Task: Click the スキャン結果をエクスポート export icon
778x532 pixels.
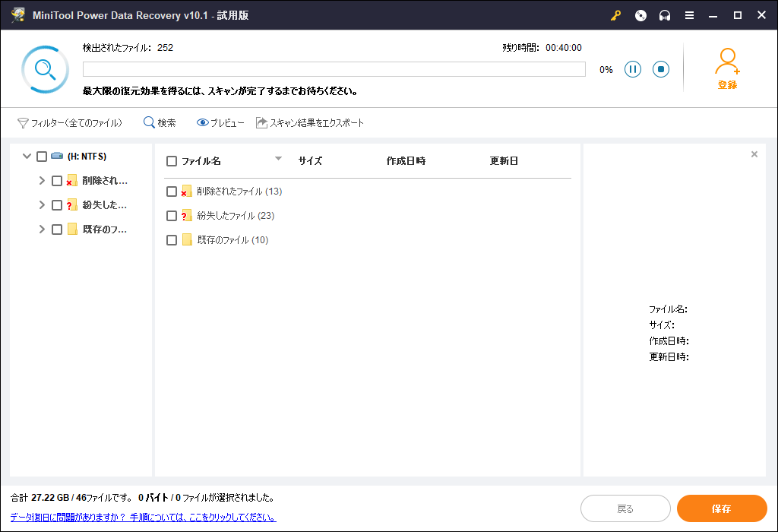Action: 261,122
